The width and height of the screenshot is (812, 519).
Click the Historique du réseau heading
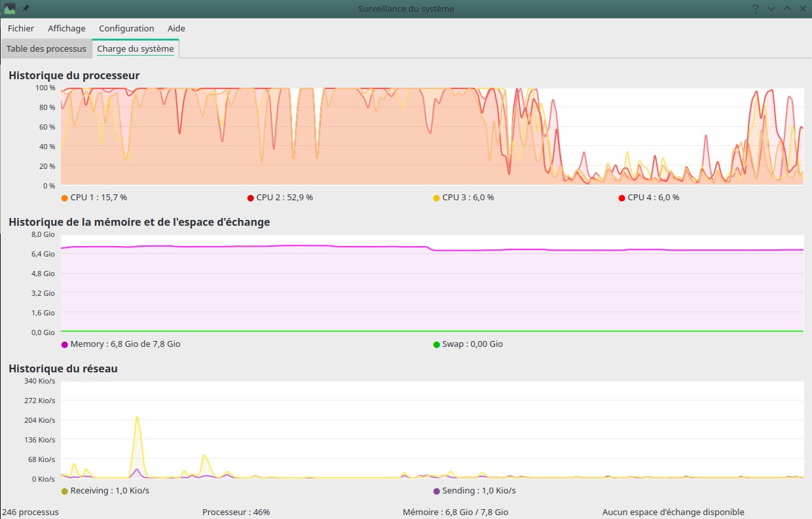coord(64,368)
